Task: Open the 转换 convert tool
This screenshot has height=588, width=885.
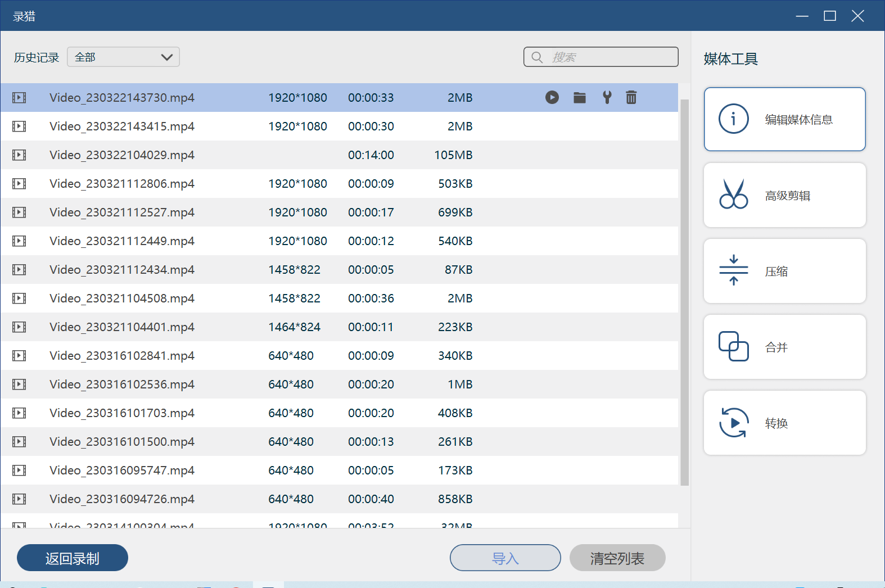Action: 785,423
